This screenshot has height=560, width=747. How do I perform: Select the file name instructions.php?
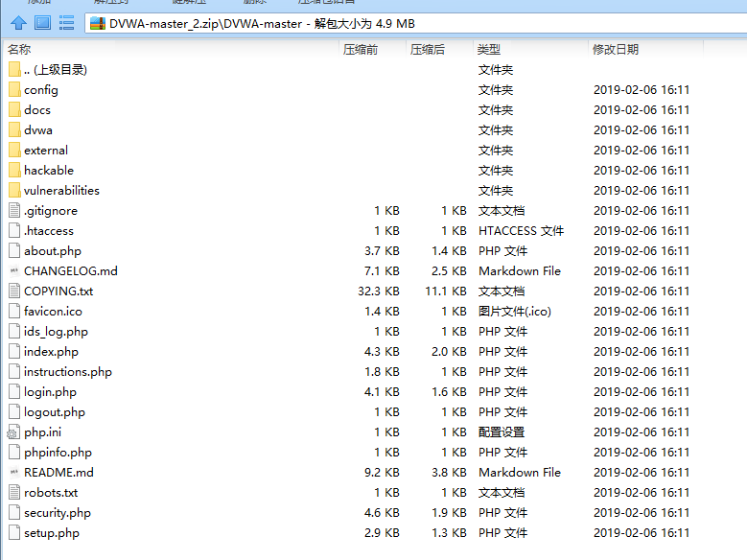tap(68, 372)
